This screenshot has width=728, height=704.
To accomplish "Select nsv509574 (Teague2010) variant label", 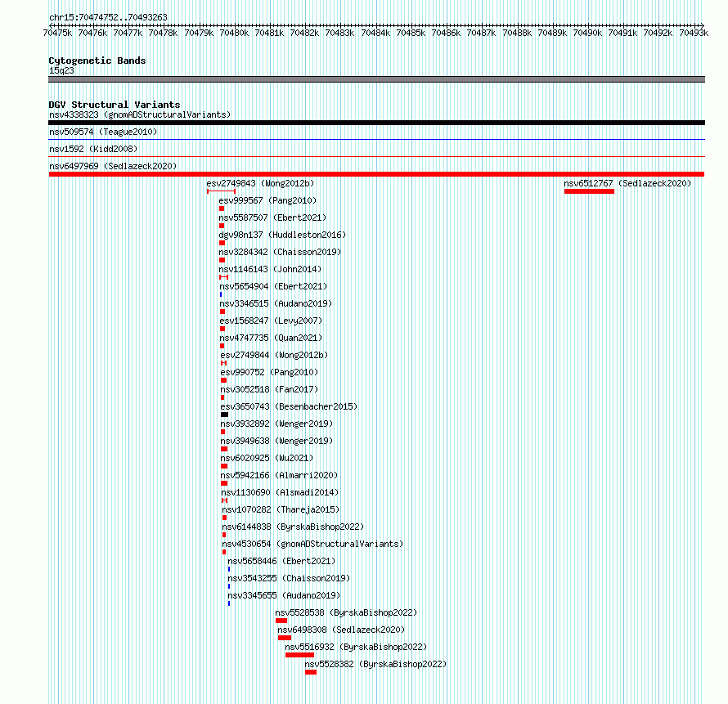I will pyautogui.click(x=103, y=132).
